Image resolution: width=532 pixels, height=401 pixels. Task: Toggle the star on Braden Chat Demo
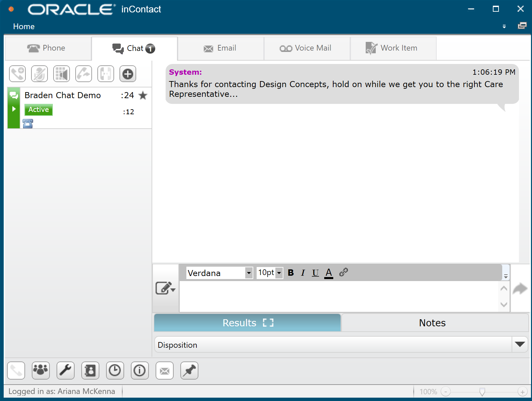click(143, 95)
